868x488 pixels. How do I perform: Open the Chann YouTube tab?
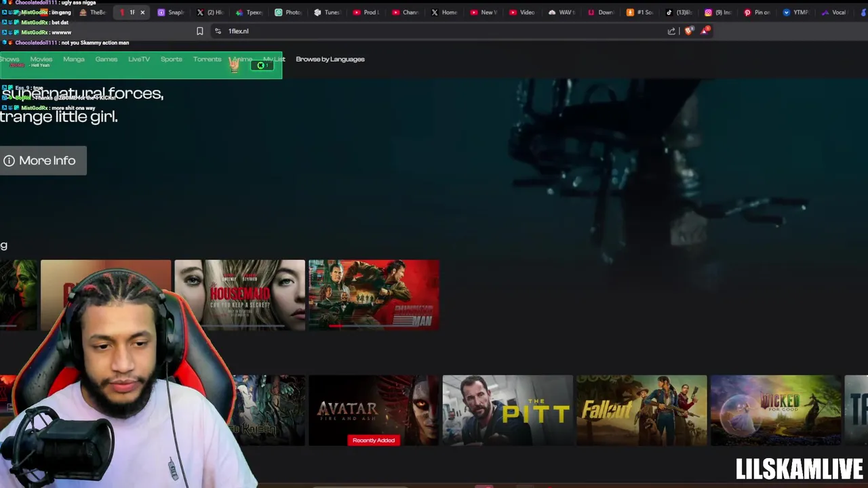pos(406,12)
